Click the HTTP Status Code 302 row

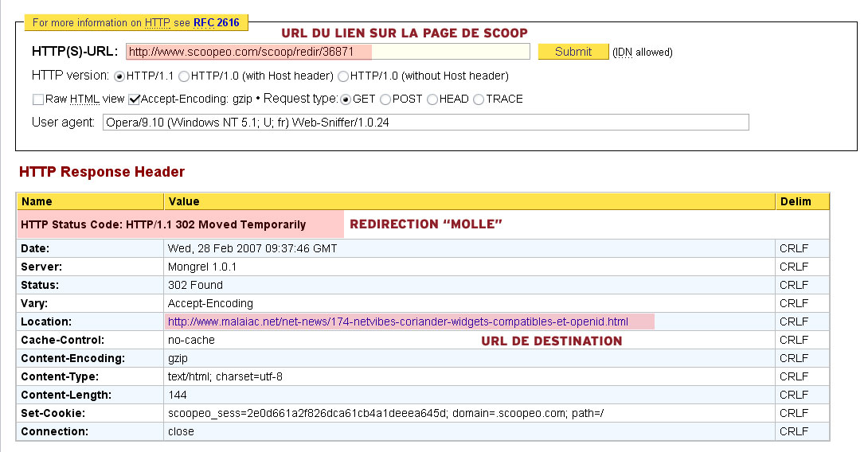click(x=423, y=224)
